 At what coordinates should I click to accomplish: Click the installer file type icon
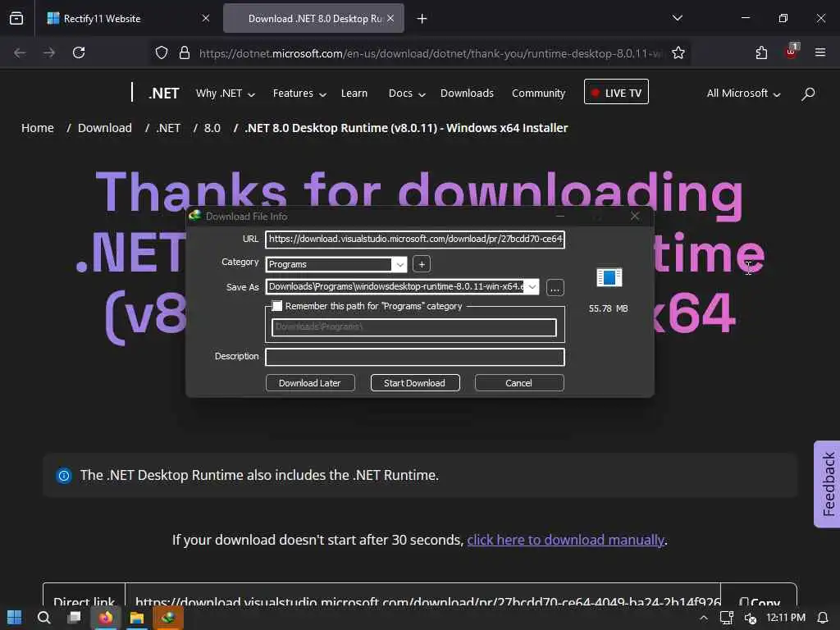point(609,277)
